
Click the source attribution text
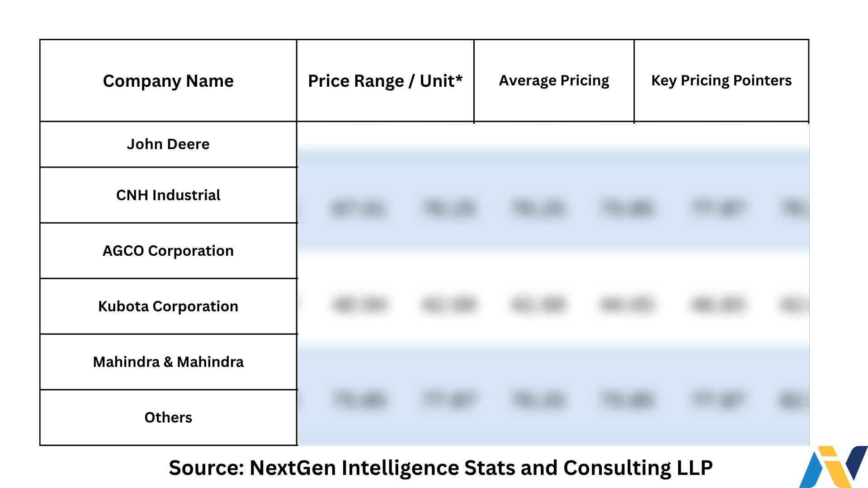click(x=441, y=468)
